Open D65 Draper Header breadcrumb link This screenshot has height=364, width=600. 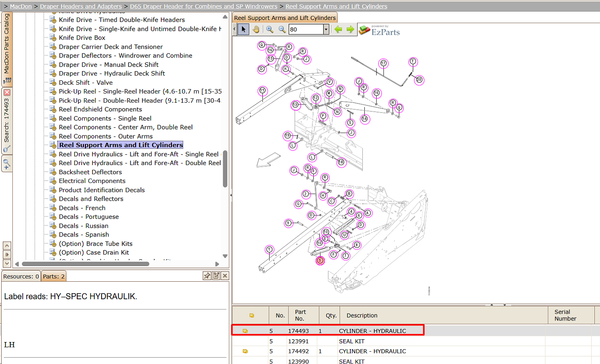[x=204, y=6]
